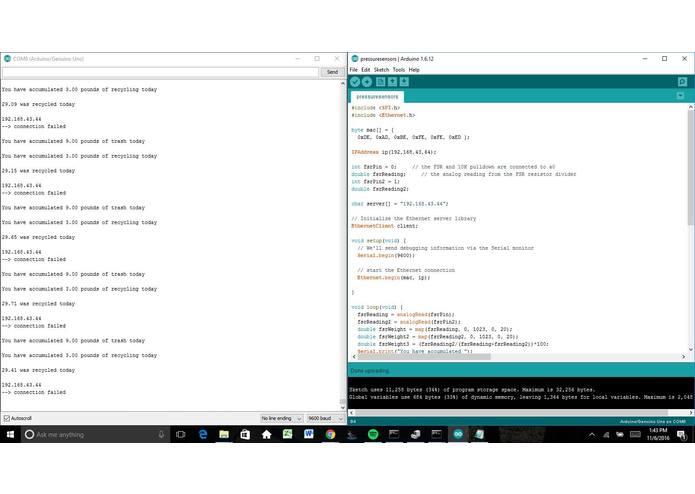Open the Edit menu
The image size is (695, 494).
(366, 70)
